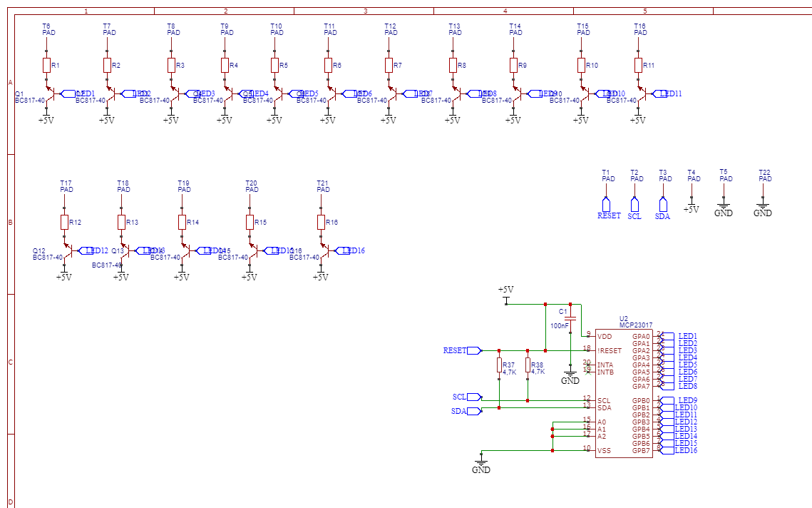Click the LED16 net label beside GPB7
Viewport: 812px width, 508px height.
point(686,450)
